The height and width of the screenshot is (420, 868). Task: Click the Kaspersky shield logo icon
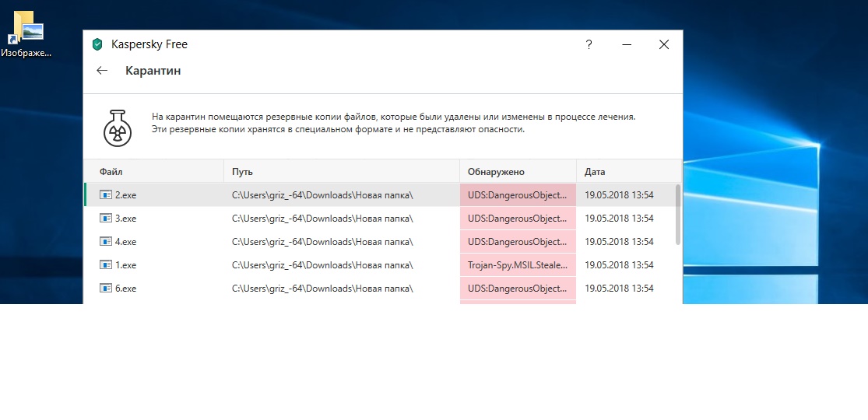coord(97,44)
